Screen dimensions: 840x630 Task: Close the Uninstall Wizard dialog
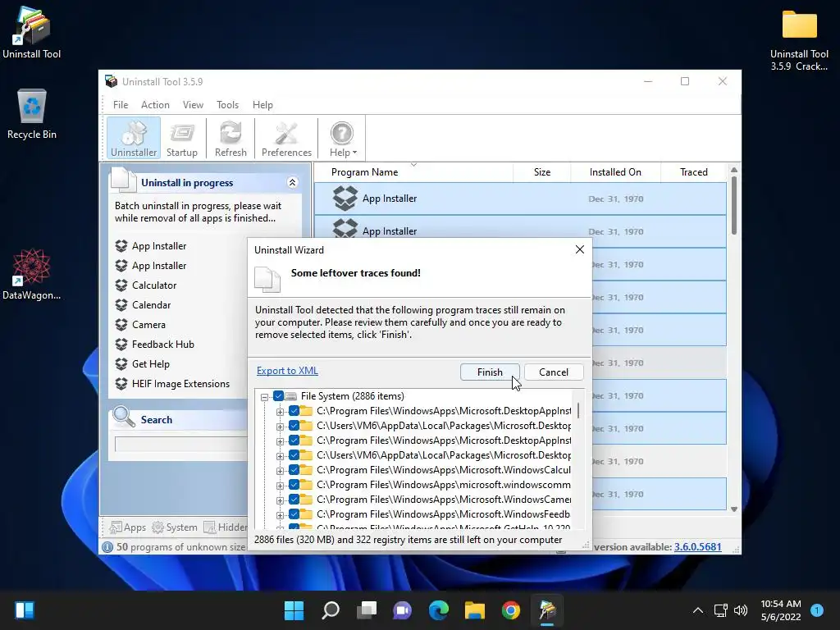click(580, 249)
